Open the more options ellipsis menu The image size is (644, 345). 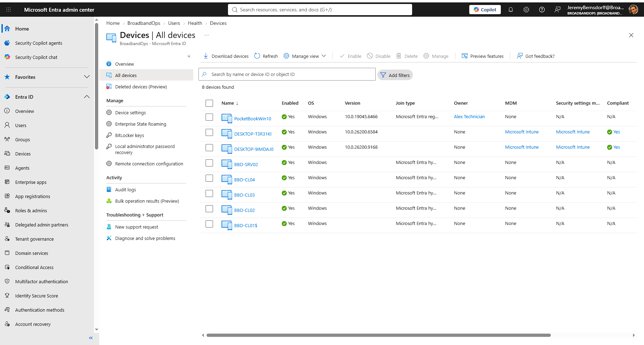[x=207, y=35]
